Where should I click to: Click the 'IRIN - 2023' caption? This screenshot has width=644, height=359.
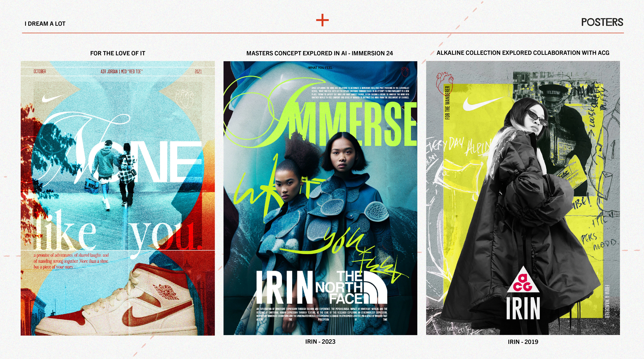click(320, 341)
